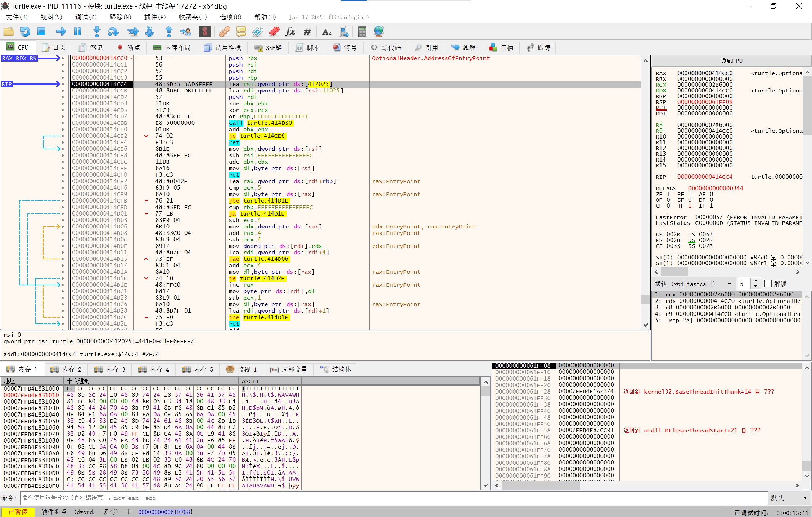Open the Calculator icon
Image resolution: width=812 pixels, height=517 pixels.
tap(362, 32)
